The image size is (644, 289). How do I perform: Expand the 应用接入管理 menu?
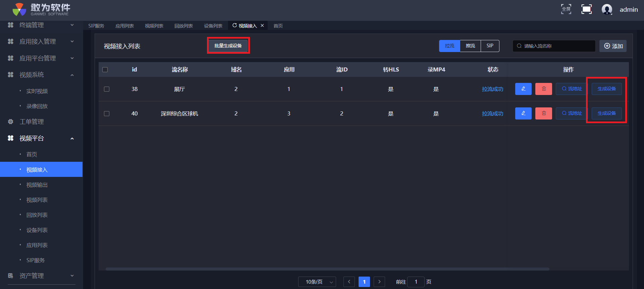(x=72, y=41)
